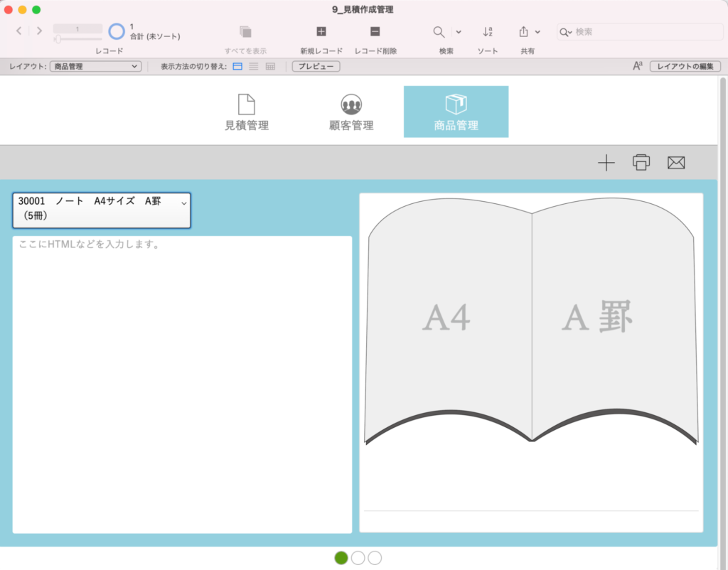Click the New Record (新規レコード) icon

pyautogui.click(x=321, y=32)
